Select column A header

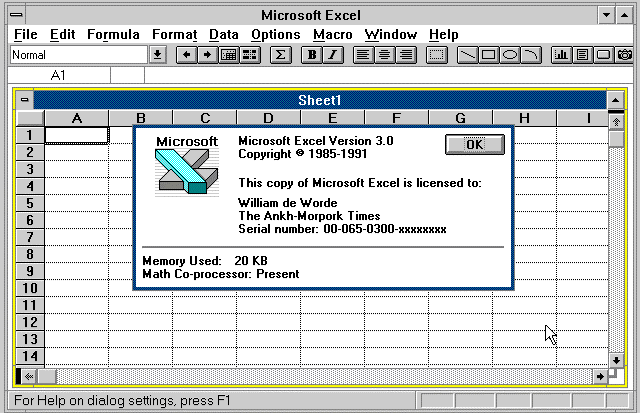[x=77, y=118]
